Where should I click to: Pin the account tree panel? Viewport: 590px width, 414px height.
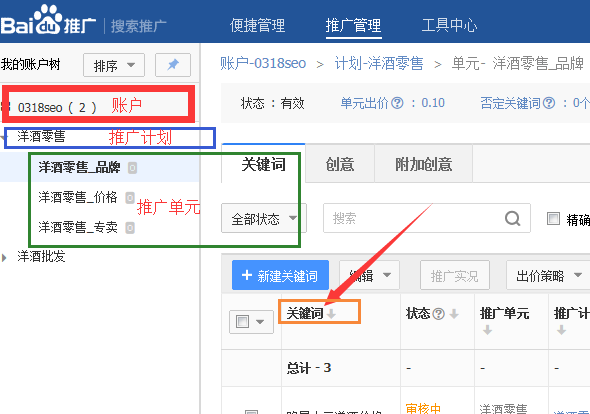click(173, 65)
